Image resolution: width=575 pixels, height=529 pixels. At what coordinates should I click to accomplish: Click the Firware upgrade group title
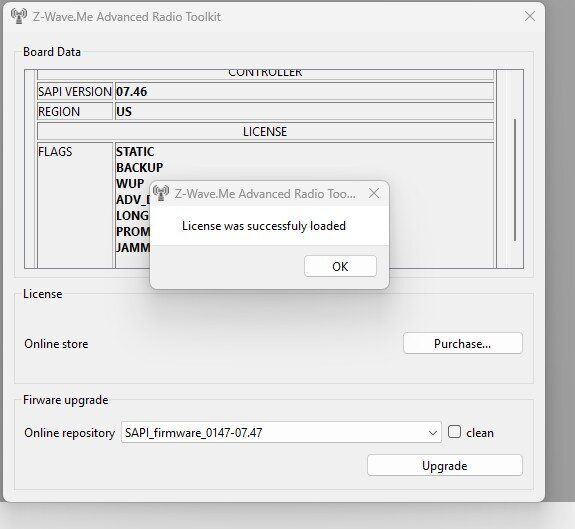coord(66,400)
